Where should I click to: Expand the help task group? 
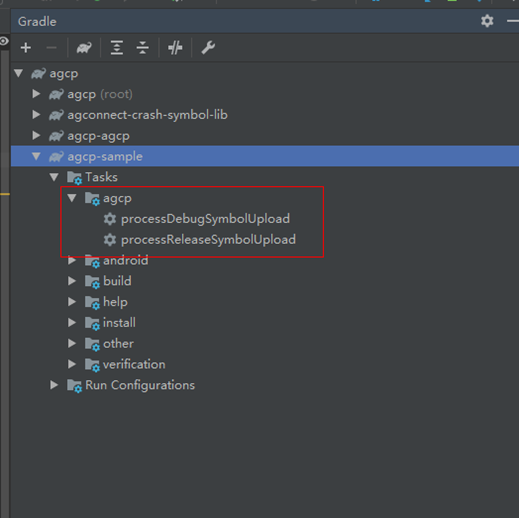(72, 302)
